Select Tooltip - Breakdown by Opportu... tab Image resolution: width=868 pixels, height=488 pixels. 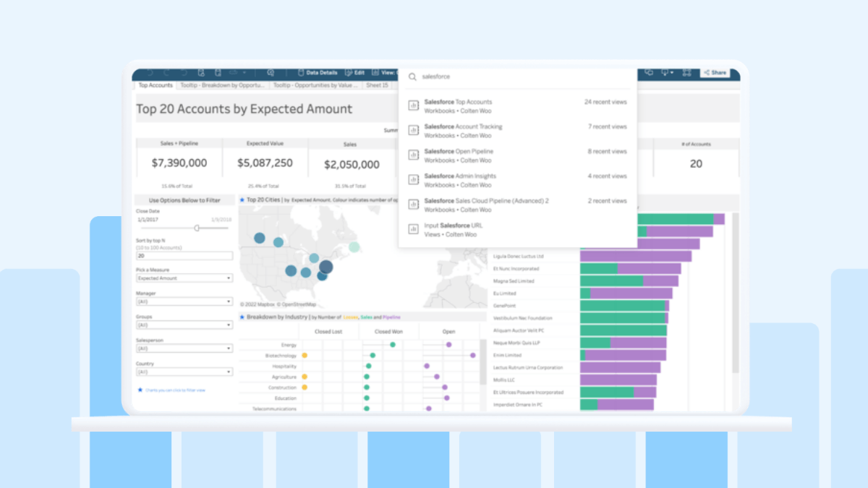(x=222, y=85)
